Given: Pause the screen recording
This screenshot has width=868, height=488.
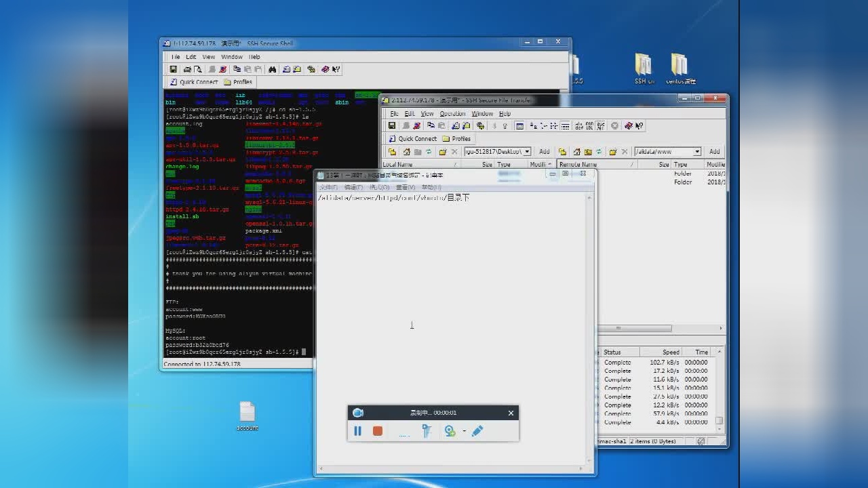Looking at the screenshot, I should click(358, 431).
